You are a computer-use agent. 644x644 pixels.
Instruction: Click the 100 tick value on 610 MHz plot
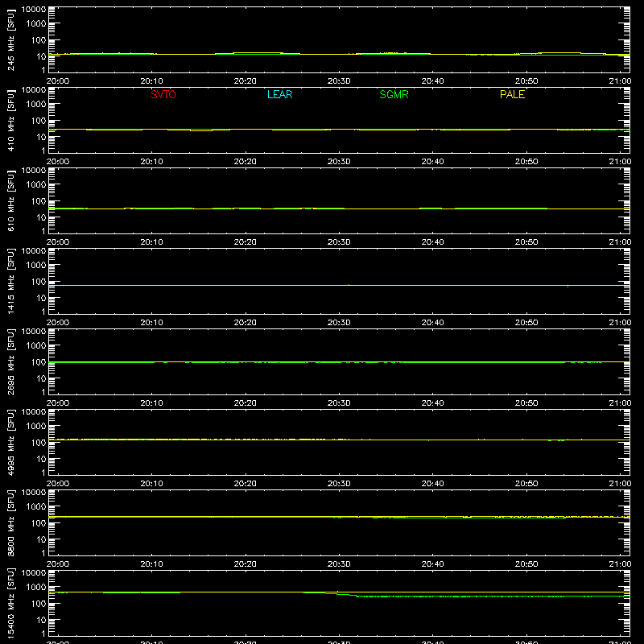pyautogui.click(x=39, y=201)
